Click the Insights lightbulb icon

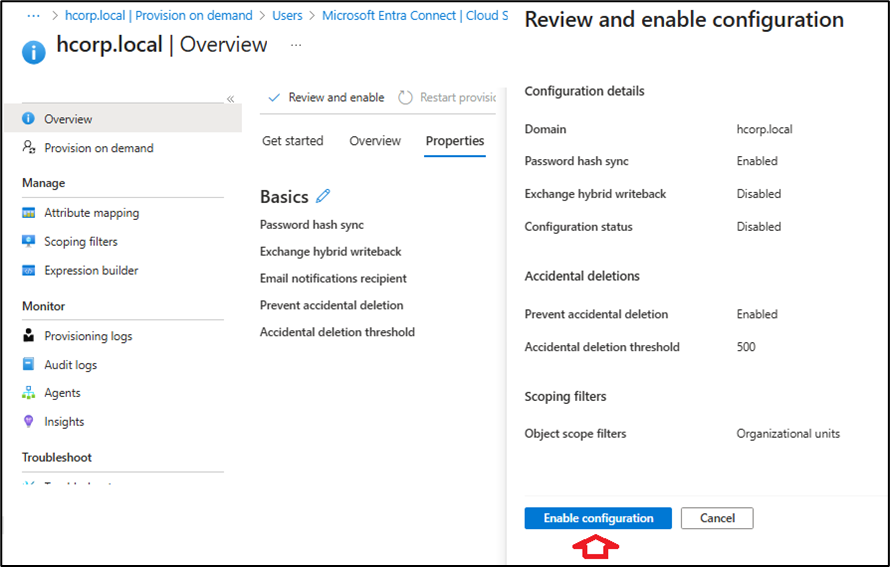(x=28, y=422)
